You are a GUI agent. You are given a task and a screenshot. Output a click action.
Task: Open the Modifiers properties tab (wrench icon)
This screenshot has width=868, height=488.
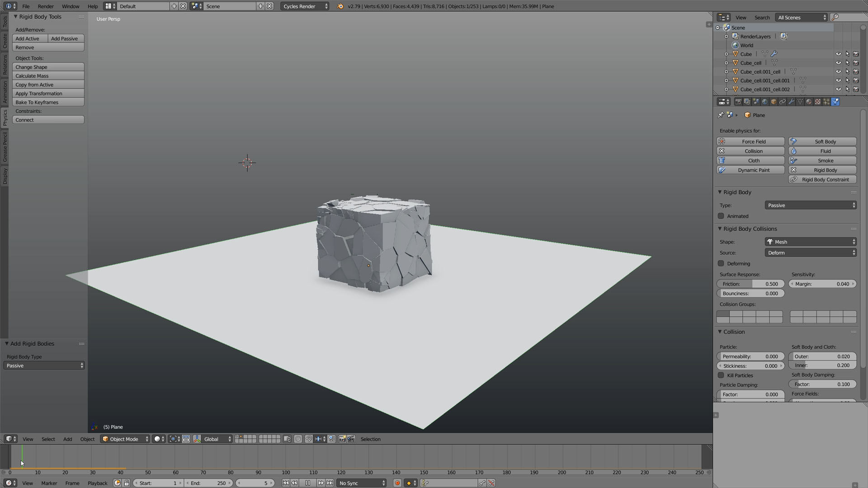[x=791, y=102]
